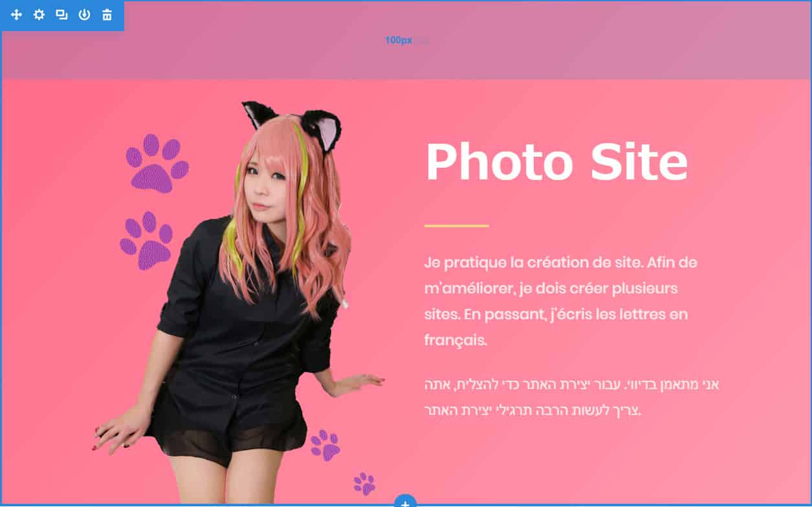This screenshot has height=507, width=812.
Task: Click the small paw print near hand
Action: (x=325, y=445)
